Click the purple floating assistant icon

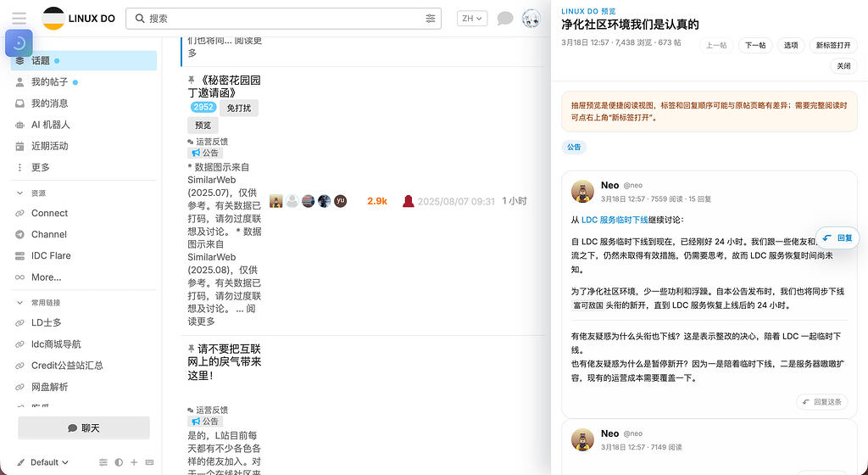19,42
